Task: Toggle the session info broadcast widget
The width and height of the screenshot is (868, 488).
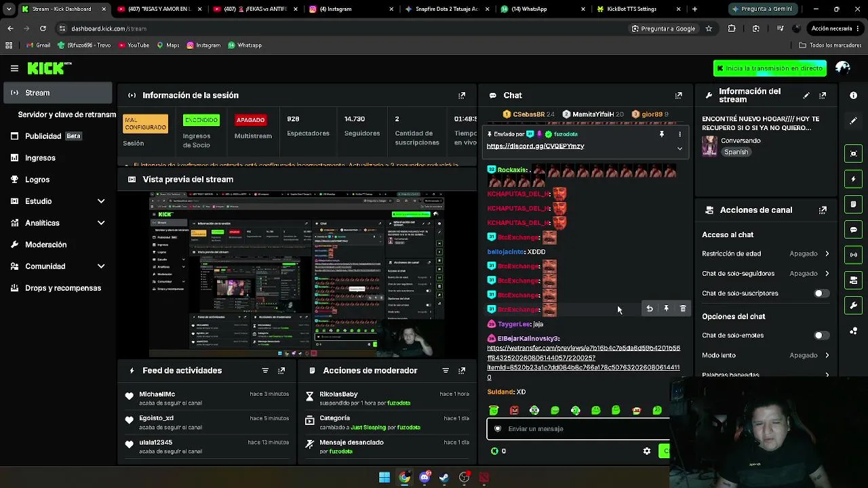Action: pyautogui.click(x=854, y=255)
